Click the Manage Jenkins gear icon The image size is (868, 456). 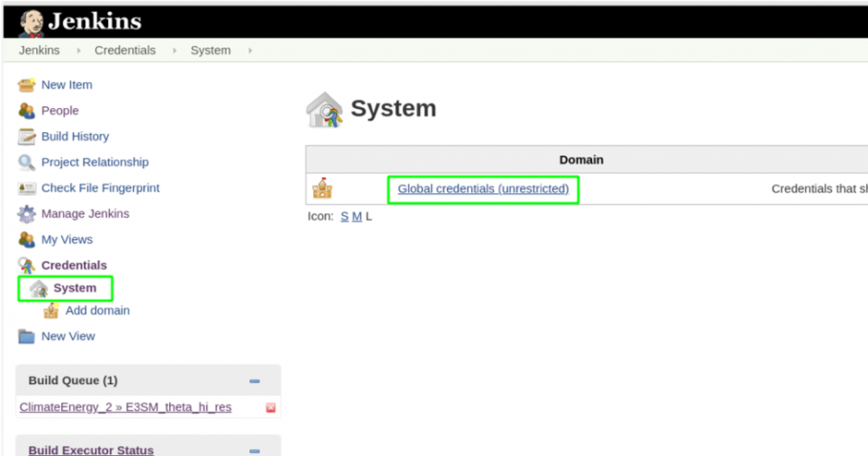pos(27,214)
